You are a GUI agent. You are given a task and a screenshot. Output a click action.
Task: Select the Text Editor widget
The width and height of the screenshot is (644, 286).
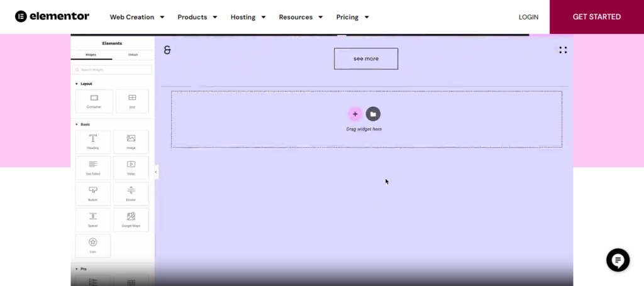pyautogui.click(x=92, y=167)
